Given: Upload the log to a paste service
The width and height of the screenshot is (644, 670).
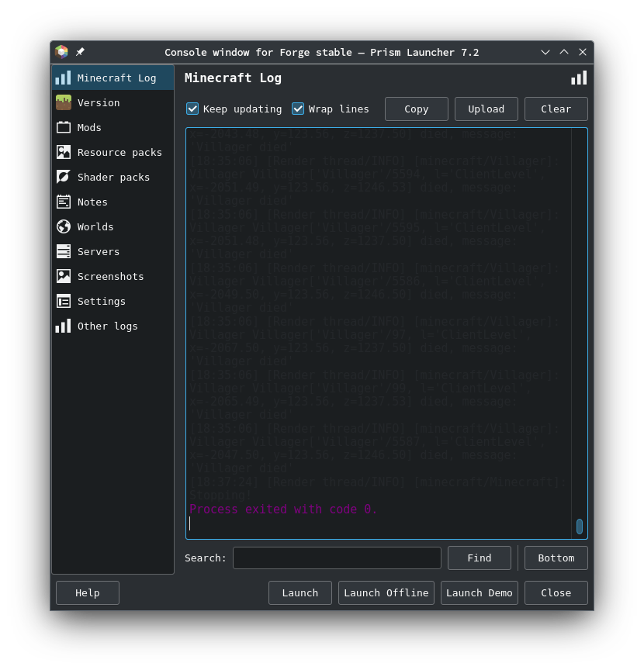Looking at the screenshot, I should pos(486,109).
